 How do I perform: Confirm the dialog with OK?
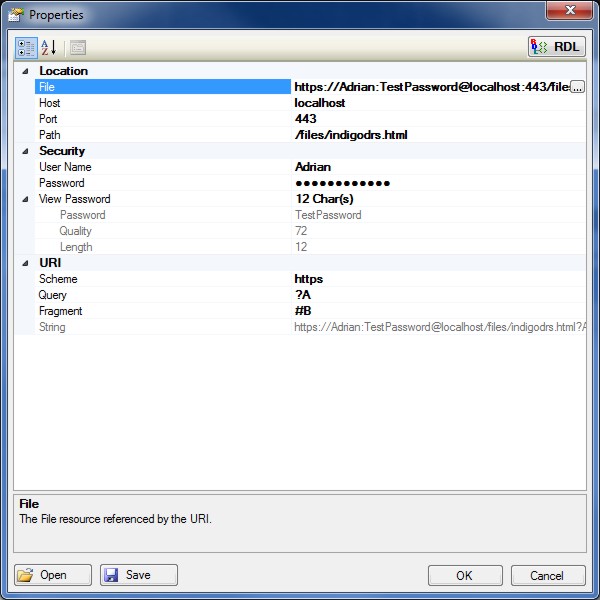click(x=464, y=575)
